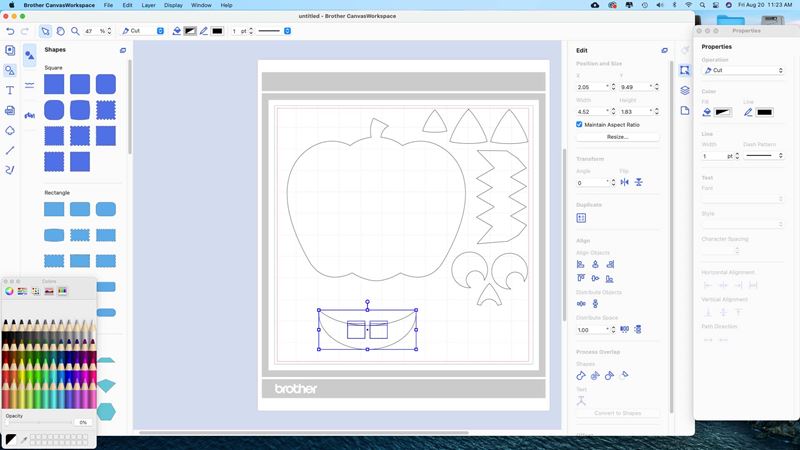This screenshot has width=800, height=450.
Task: Flip the selection horizontally in Transform
Action: [x=625, y=182]
